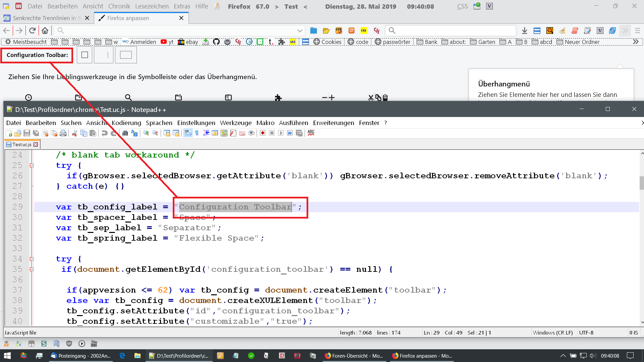Image resolution: width=644 pixels, height=362 pixels.
Task: Open the Kodierung menu in Notepad++
Action: point(126,123)
